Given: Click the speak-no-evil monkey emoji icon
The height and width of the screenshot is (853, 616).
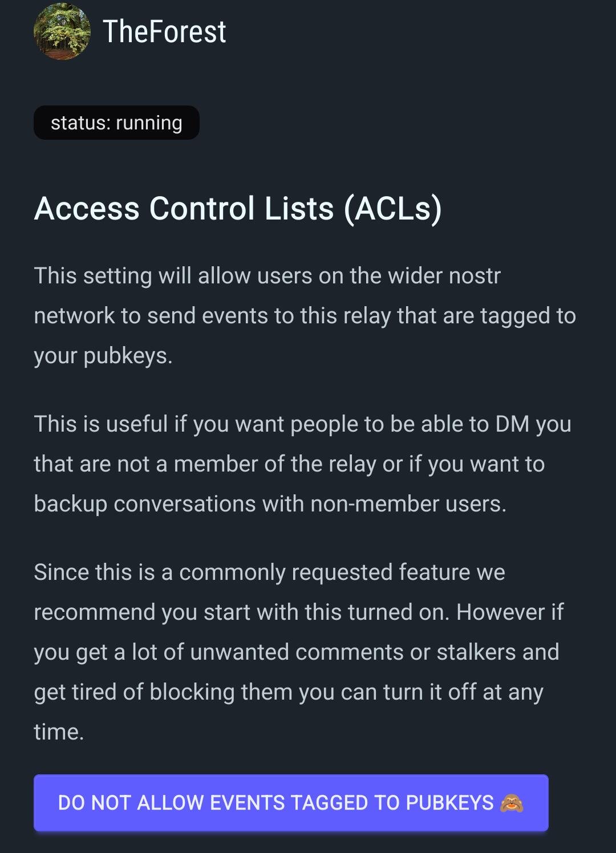Looking at the screenshot, I should pos(512,803).
